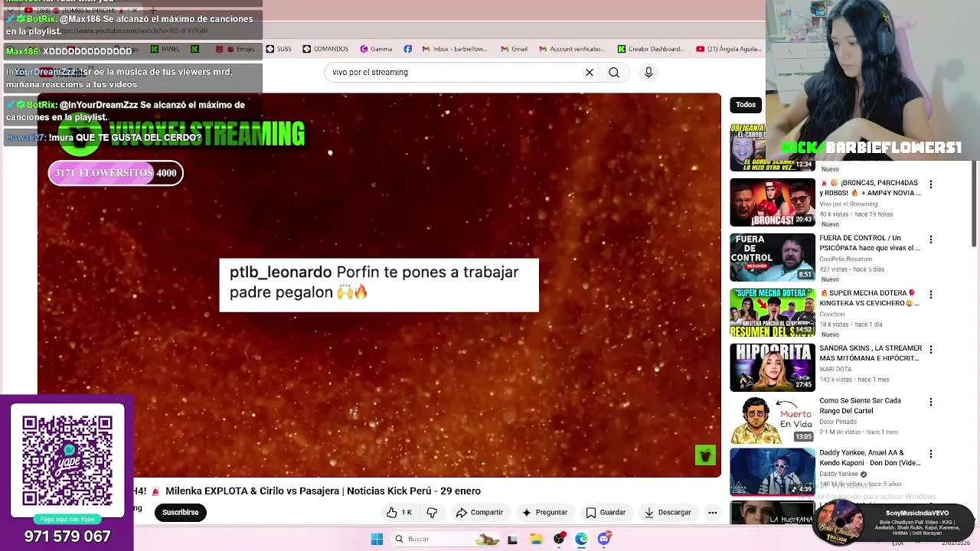Open the SUBS bookmark
Viewport: 980px width, 551px height.
(x=279, y=49)
